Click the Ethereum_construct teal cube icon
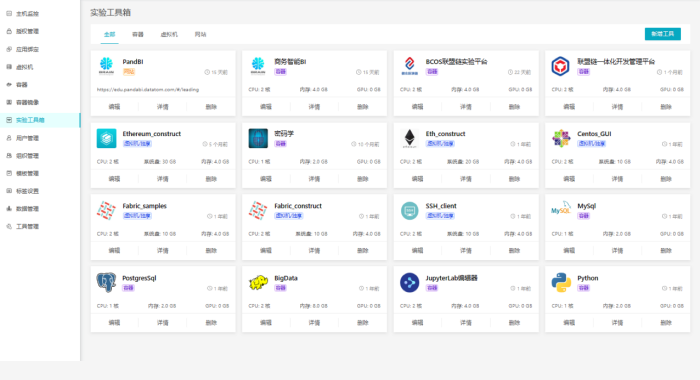Image resolution: width=700 pixels, height=380 pixels. tap(106, 138)
